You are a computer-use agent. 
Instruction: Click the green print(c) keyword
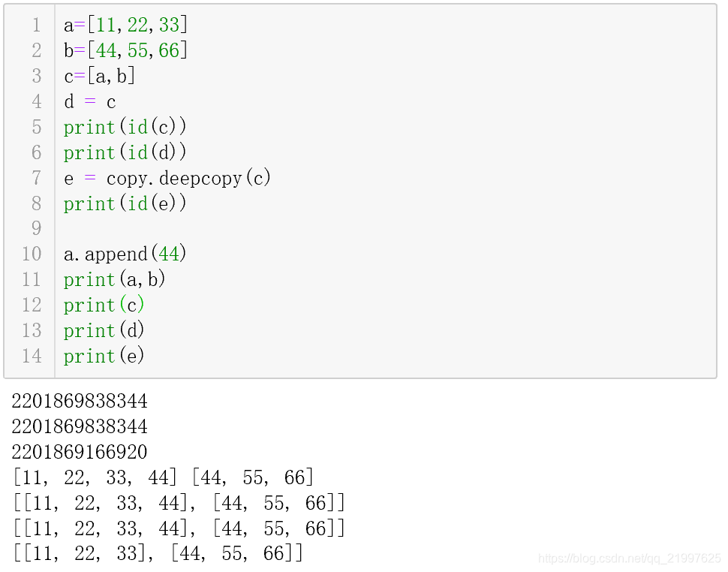click(x=89, y=305)
